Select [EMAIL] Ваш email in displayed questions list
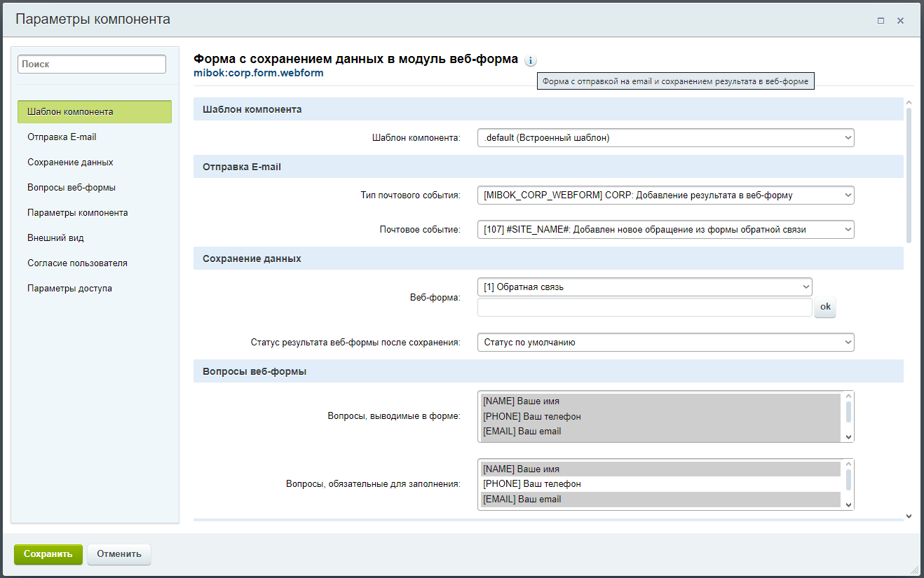Viewport: 924px width, 578px height. click(660, 432)
